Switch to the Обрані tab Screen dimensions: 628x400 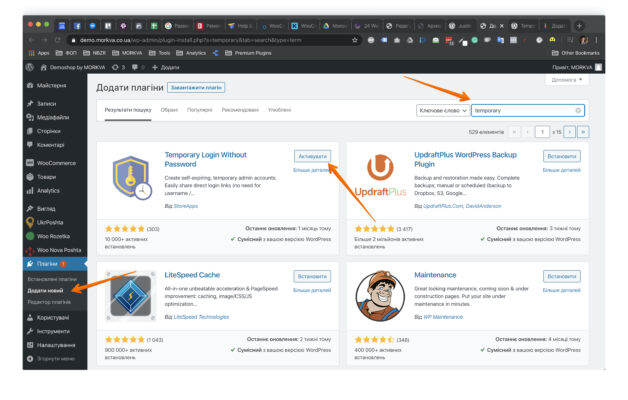169,110
